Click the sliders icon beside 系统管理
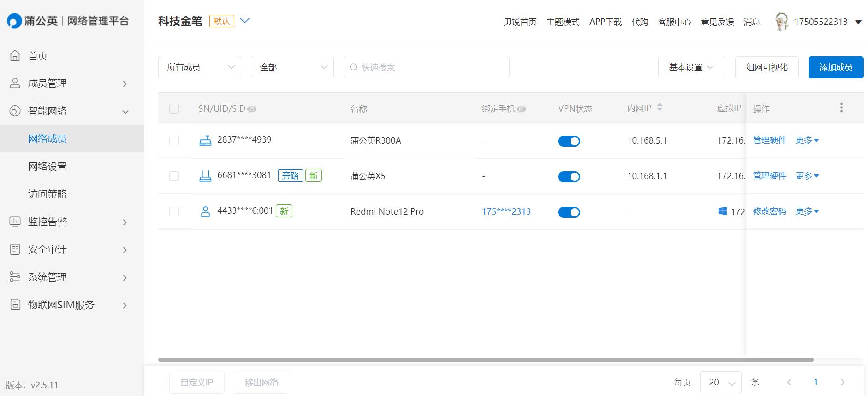The image size is (868, 396). [15, 277]
